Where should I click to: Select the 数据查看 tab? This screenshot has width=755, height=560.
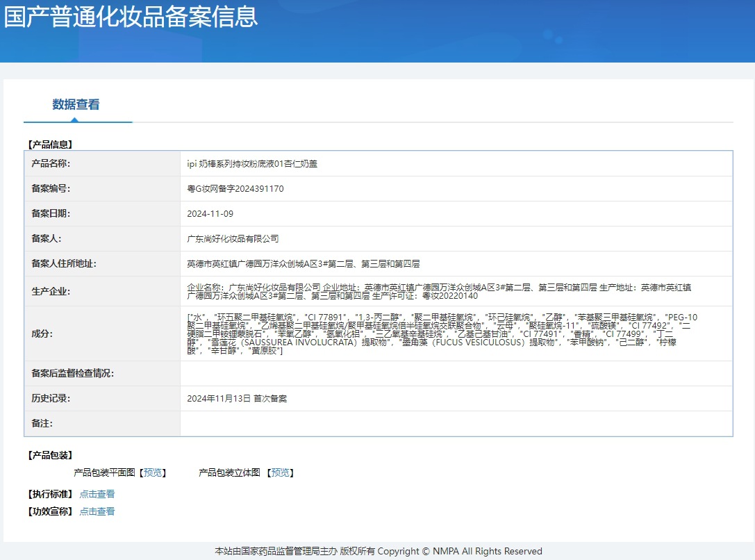tap(76, 104)
